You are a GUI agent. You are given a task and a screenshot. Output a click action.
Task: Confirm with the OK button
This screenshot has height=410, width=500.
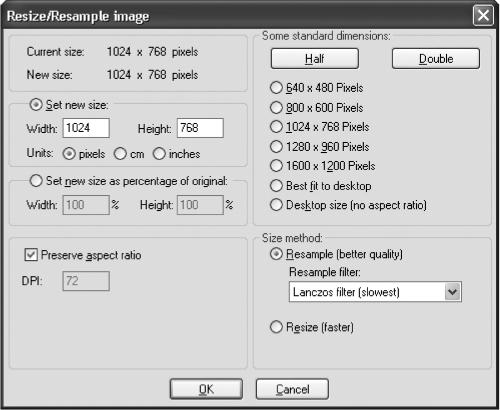[206, 389]
